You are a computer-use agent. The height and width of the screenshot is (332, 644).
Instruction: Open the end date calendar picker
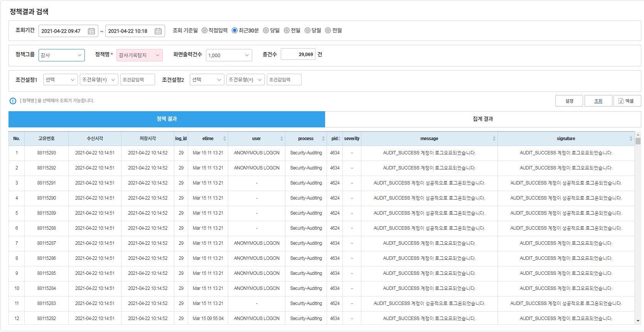158,31
